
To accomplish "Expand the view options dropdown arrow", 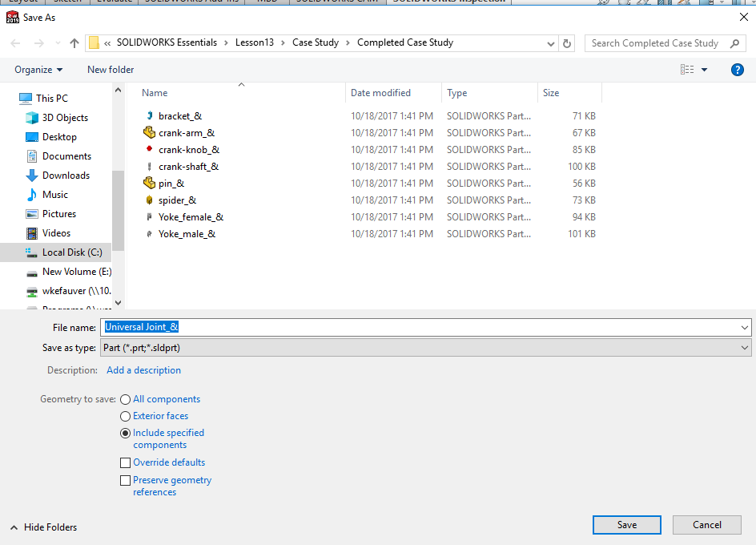I will [x=704, y=70].
